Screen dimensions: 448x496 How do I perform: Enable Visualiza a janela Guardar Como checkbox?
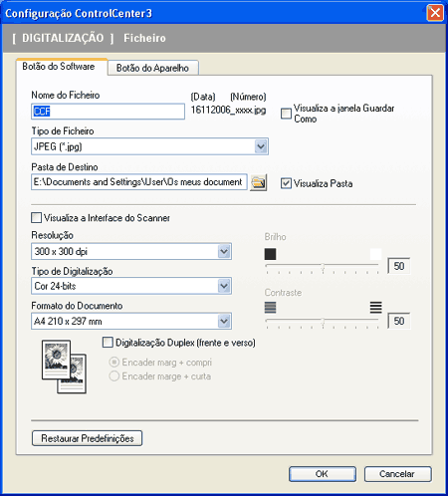click(x=286, y=114)
